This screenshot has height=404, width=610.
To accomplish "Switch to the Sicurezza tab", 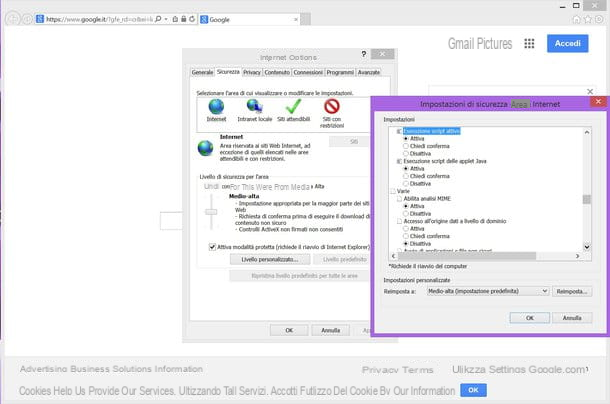I will tap(228, 72).
